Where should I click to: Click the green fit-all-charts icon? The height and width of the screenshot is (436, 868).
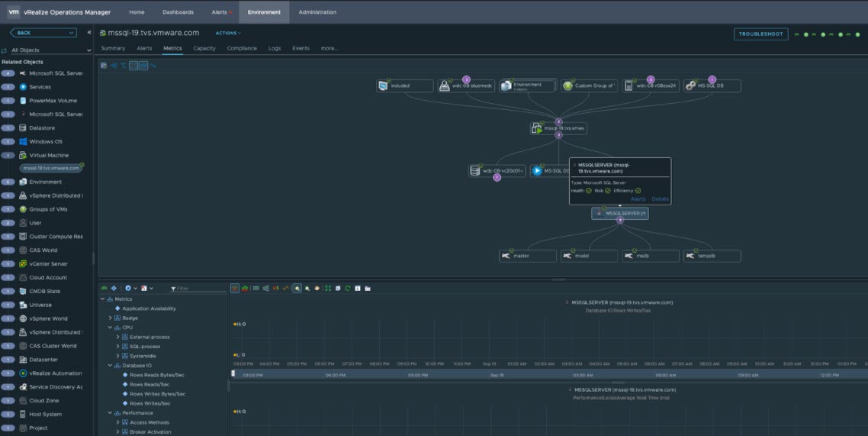coord(328,289)
